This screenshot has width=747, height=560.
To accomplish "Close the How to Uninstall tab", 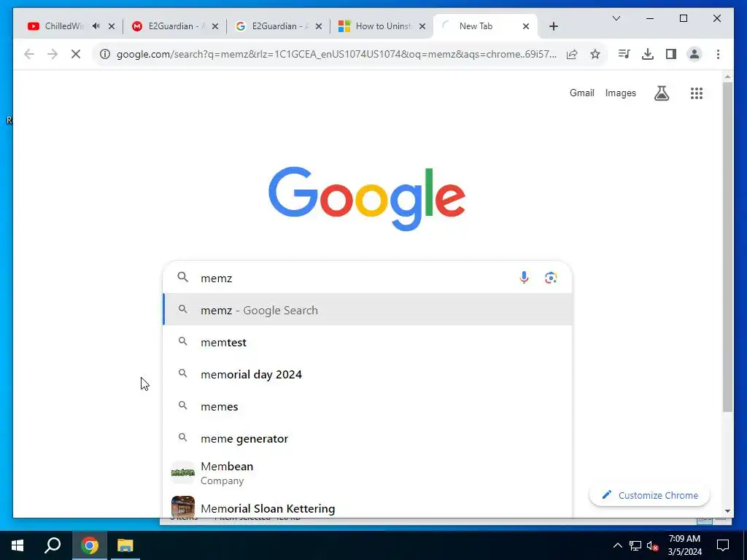I will pyautogui.click(x=422, y=26).
